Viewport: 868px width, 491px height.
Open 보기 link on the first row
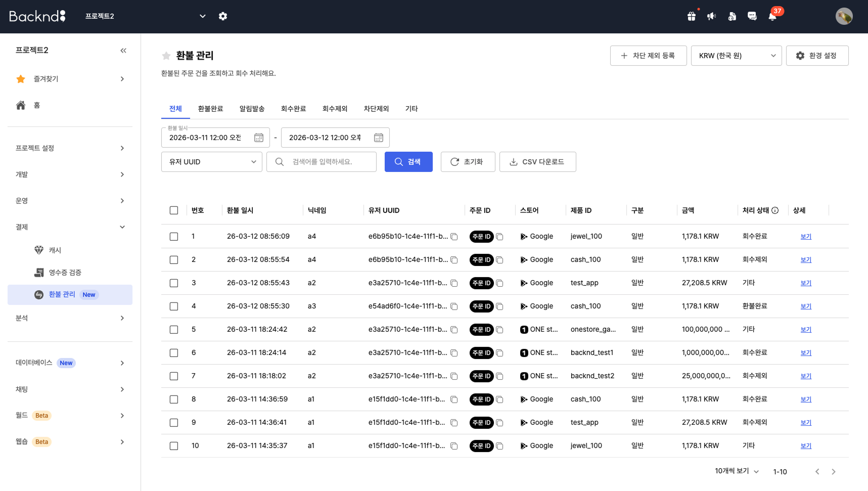tap(805, 236)
